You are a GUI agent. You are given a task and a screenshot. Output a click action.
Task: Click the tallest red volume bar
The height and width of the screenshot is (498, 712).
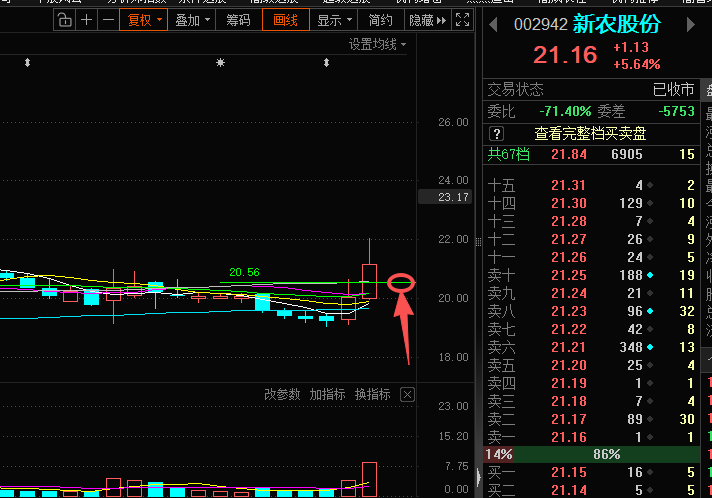(x=370, y=479)
